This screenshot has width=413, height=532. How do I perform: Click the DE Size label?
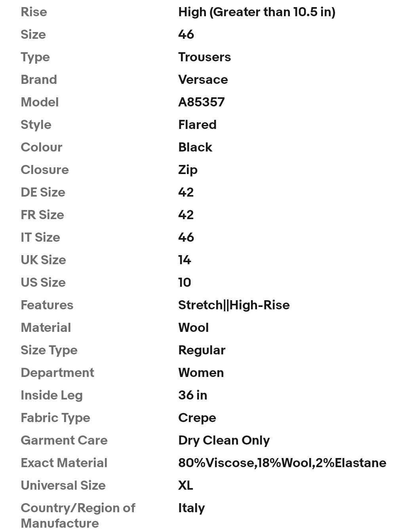tap(43, 192)
